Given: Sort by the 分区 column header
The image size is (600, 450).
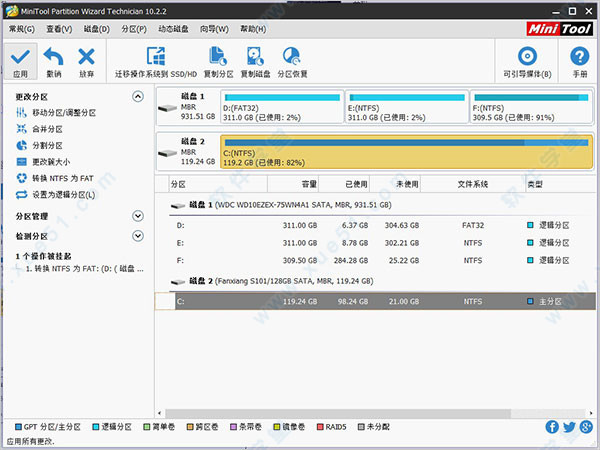Looking at the screenshot, I should [x=218, y=184].
